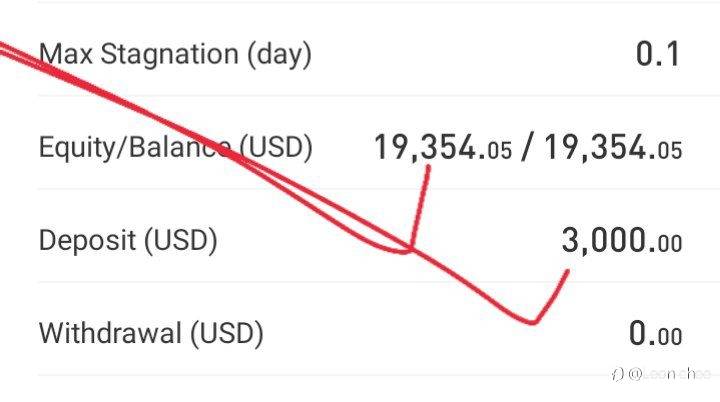
Task: Click the (USD) unit in the Withdrawal label
Action: pos(227,334)
